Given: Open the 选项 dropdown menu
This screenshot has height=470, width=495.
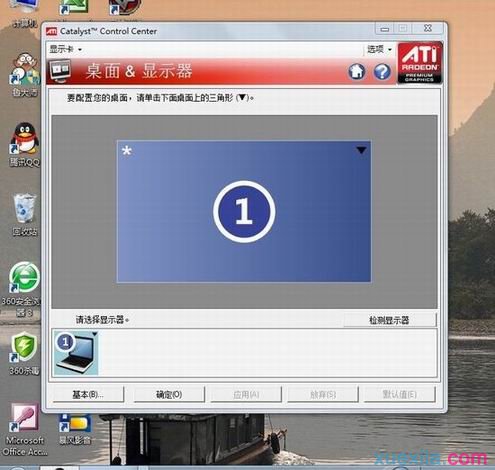Looking at the screenshot, I should coord(379,50).
